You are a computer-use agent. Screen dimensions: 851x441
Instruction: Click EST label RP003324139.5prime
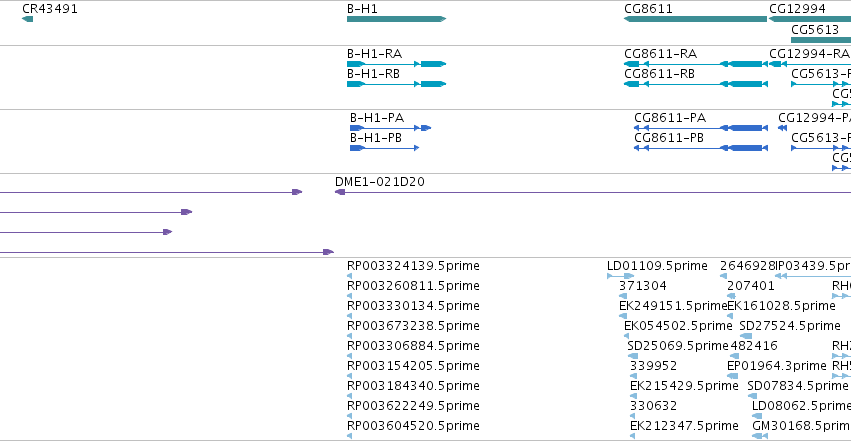[x=413, y=266]
